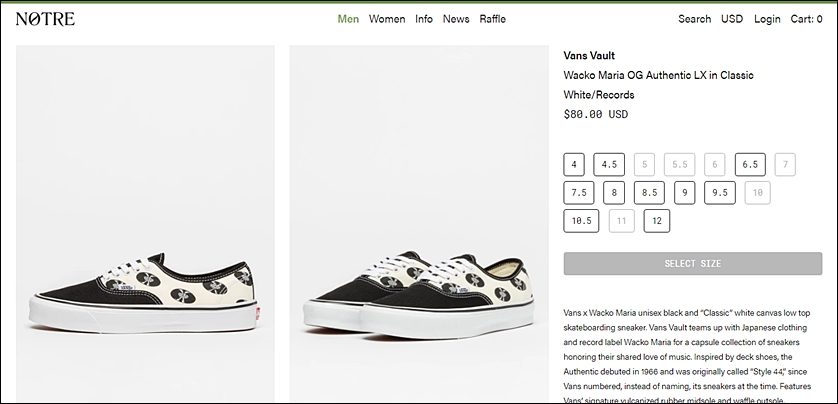Open the News section
Image resolution: width=838 pixels, height=404 pixels.
point(456,19)
